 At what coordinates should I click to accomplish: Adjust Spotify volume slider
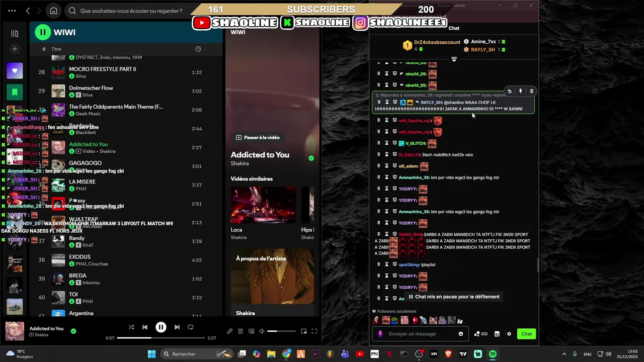coord(282,331)
